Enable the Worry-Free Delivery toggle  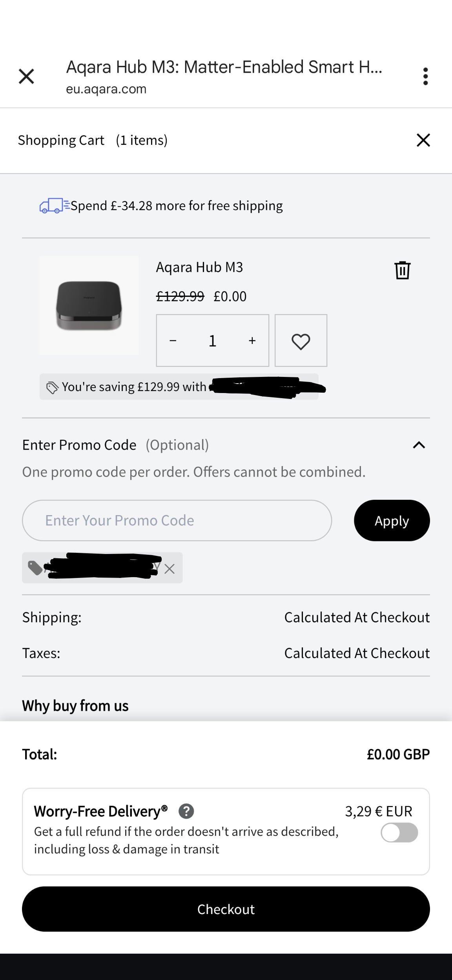[399, 832]
